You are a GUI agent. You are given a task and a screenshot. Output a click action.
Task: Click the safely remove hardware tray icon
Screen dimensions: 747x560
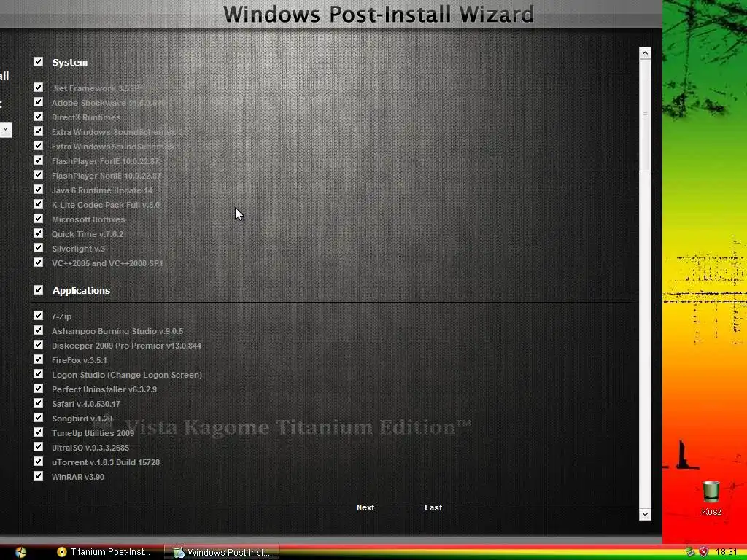pyautogui.click(x=690, y=552)
